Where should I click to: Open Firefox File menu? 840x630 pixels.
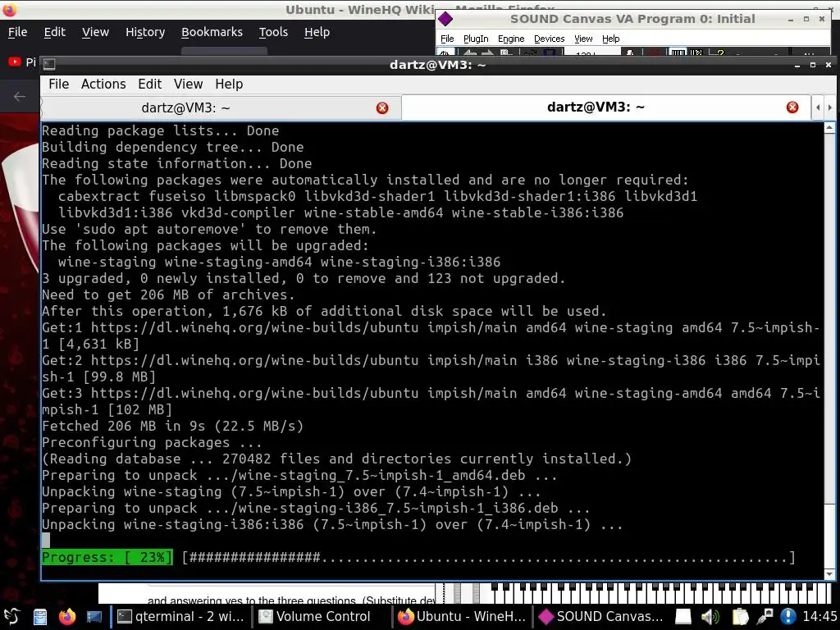point(18,32)
